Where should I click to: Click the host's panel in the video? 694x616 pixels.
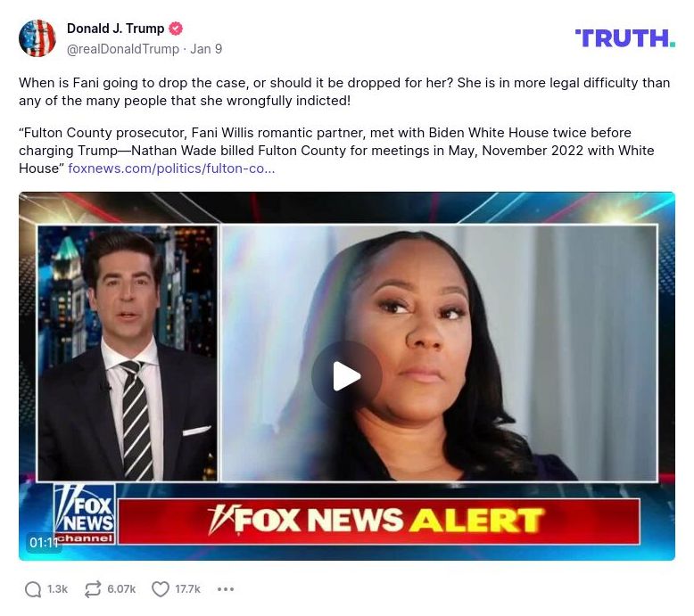click(x=128, y=353)
